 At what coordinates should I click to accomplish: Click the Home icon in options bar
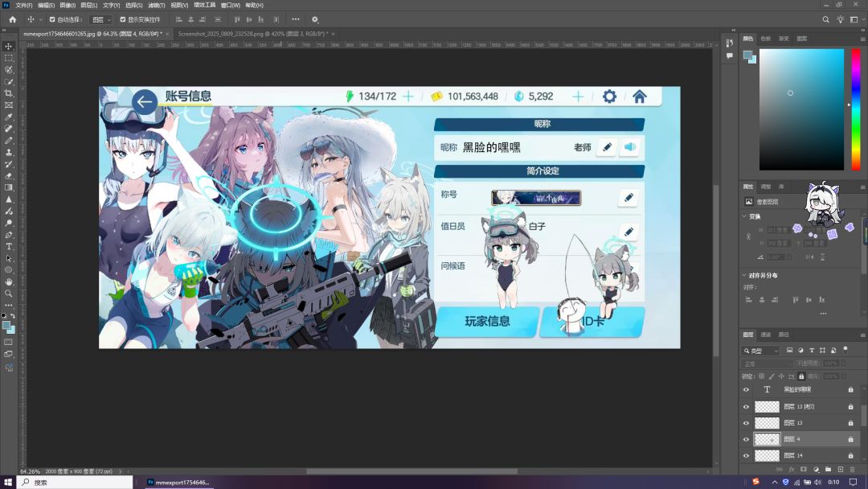pyautogui.click(x=12, y=19)
